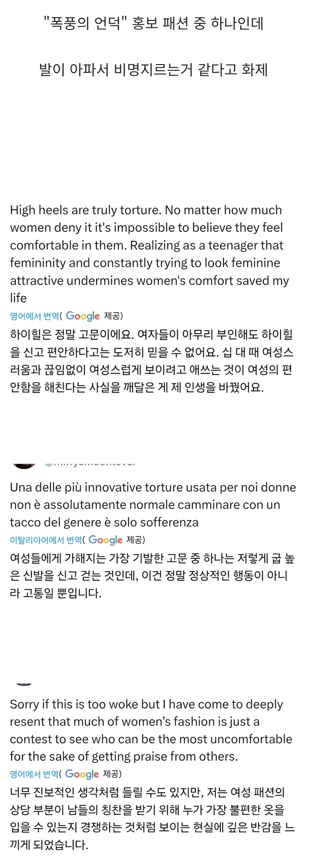Click the '이탈리아어에서 번역' translation link
The image size is (310, 868).
coord(46,540)
